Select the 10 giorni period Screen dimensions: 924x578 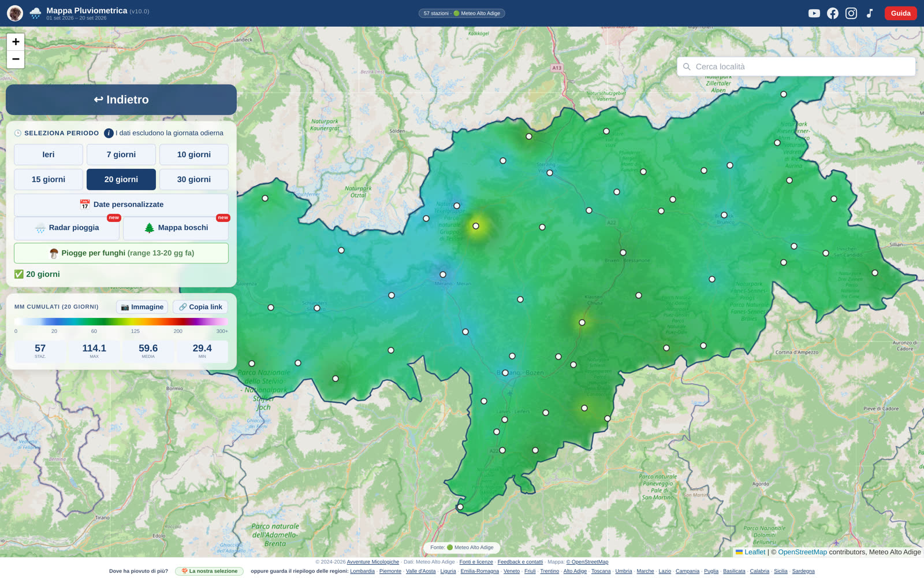point(194,154)
